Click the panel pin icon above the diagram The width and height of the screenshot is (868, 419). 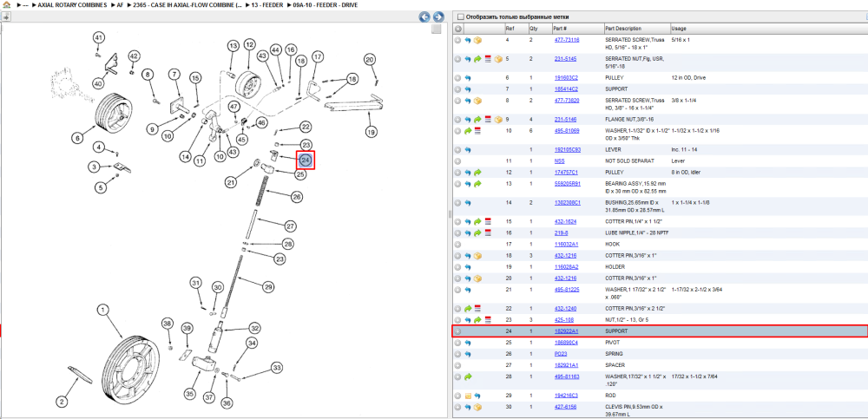coord(6,17)
